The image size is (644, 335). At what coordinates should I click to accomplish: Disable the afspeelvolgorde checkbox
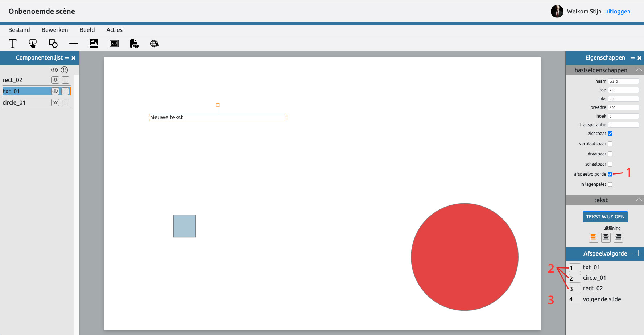pos(610,174)
